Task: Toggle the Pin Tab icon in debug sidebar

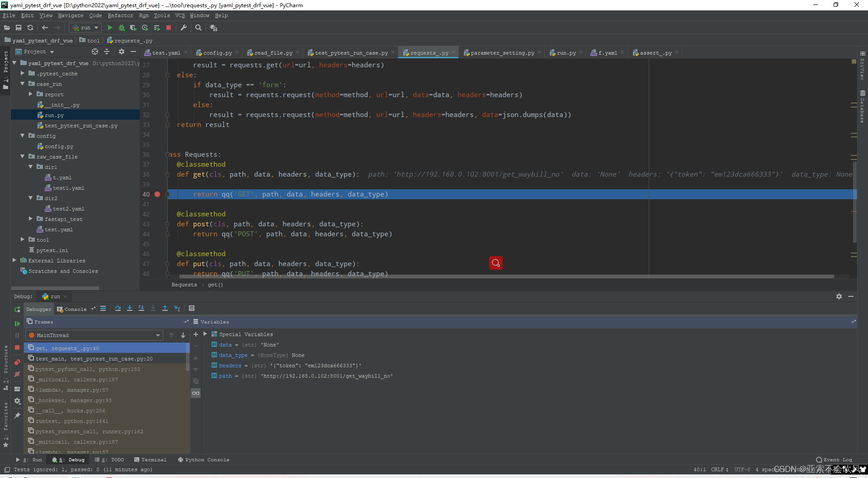Action: click(17, 416)
